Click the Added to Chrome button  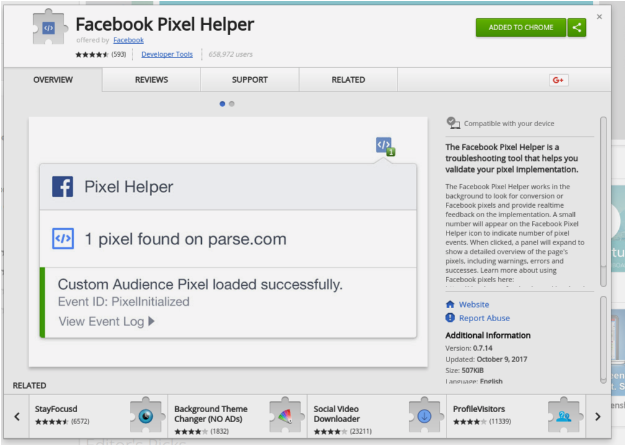[521, 28]
